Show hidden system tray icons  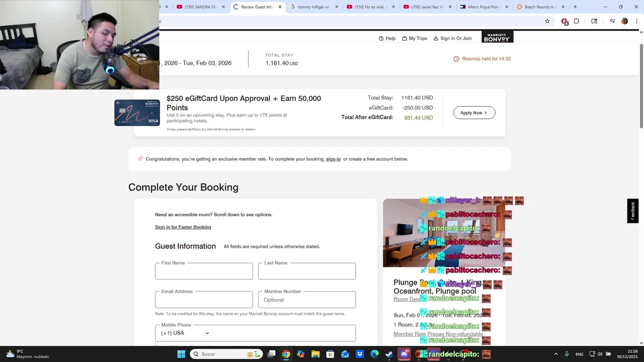[556, 354]
